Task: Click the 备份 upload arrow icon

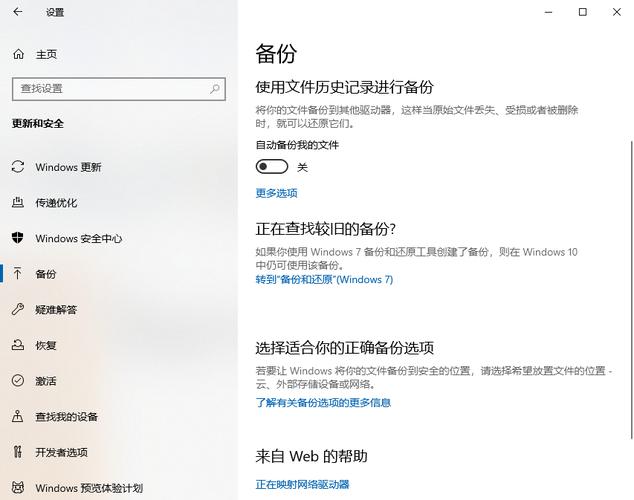Action: 18,274
